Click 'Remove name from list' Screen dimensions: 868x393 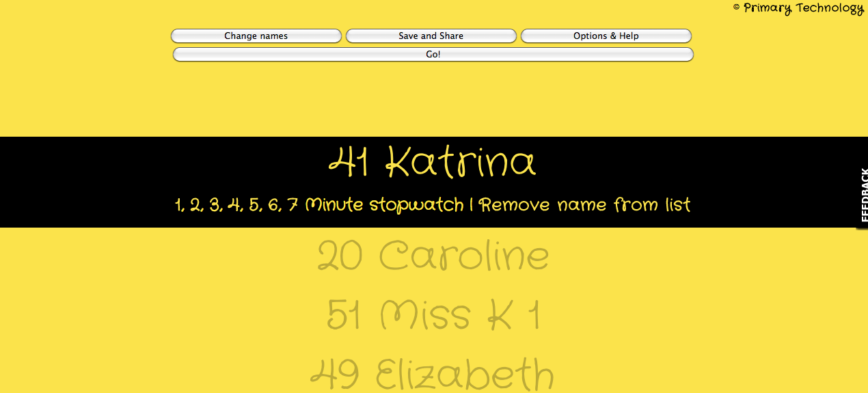[585, 205]
